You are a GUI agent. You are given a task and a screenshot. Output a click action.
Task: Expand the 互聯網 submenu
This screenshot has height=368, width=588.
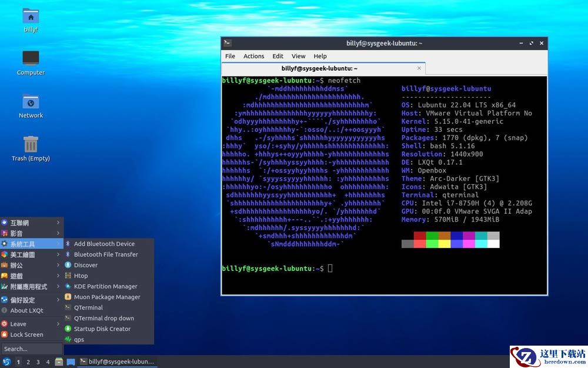[32, 223]
